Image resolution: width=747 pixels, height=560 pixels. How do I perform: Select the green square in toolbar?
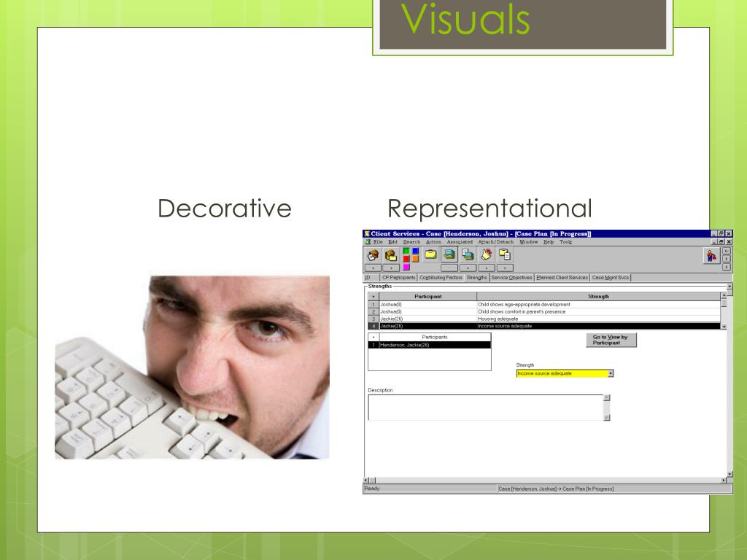tap(406, 251)
